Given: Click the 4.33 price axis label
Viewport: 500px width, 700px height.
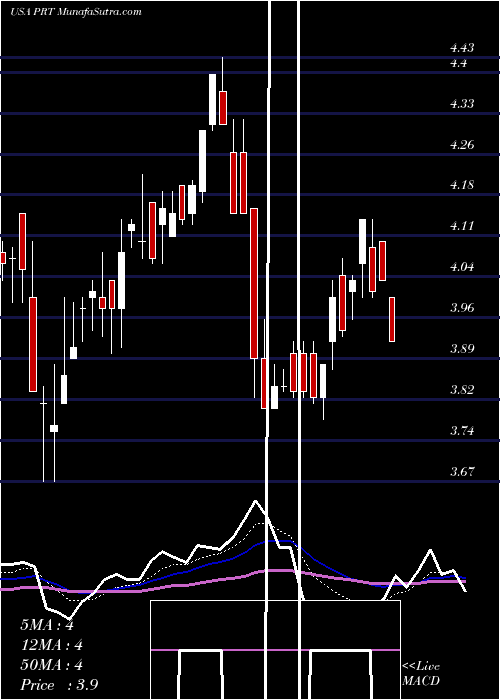Looking at the screenshot, I should coord(462,104).
